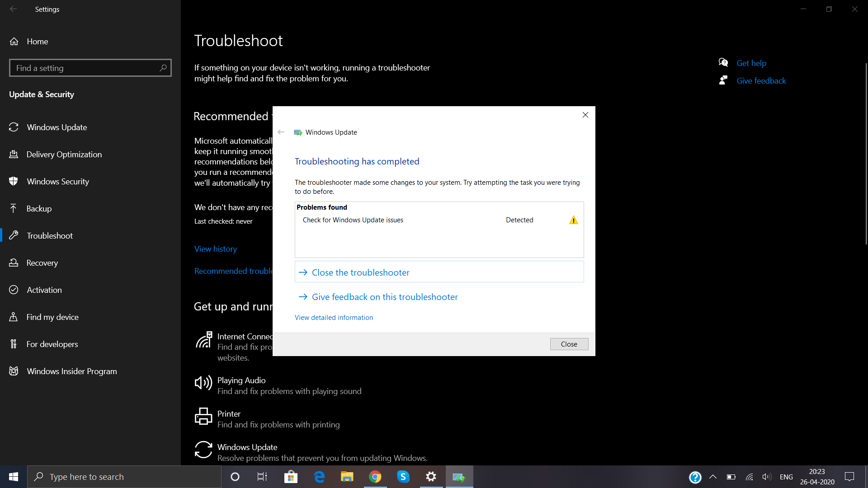Click the Recovery sidebar icon
868x488 pixels.
(x=14, y=263)
